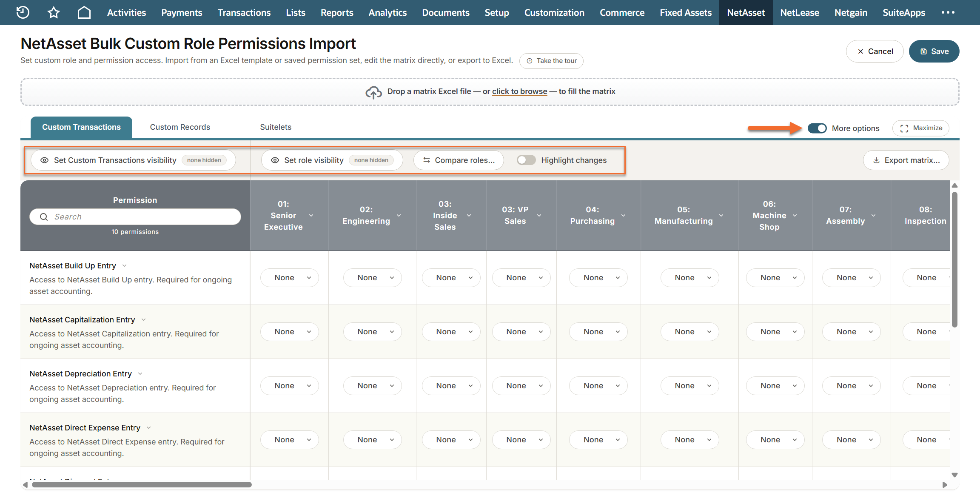Expand the NetAsset Direct Expense Entry row chevron

149,428
